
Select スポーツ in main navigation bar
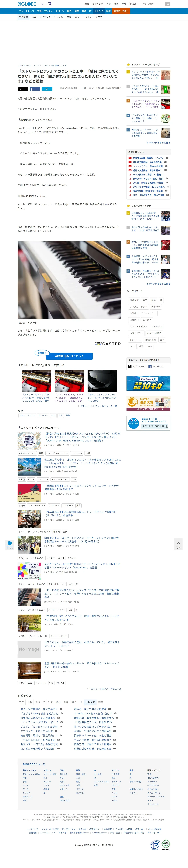pos(60,11)
